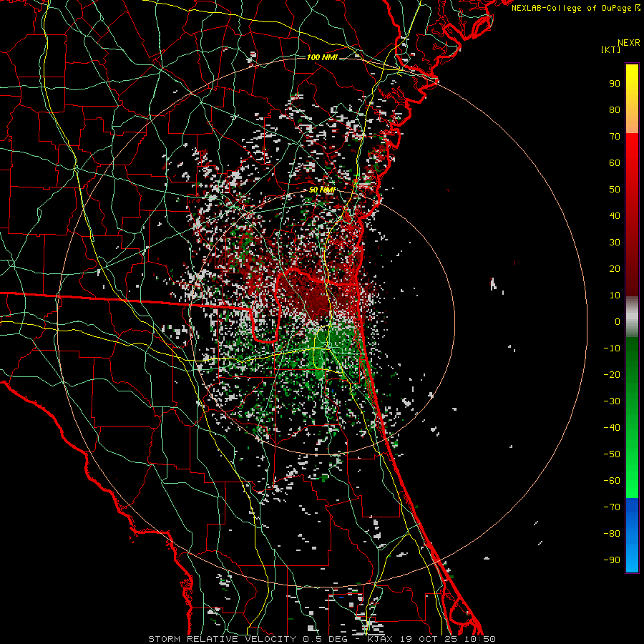Image resolution: width=644 pixels, height=644 pixels.
Task: Click the NEXR label above the color scale
Action: [x=629, y=43]
